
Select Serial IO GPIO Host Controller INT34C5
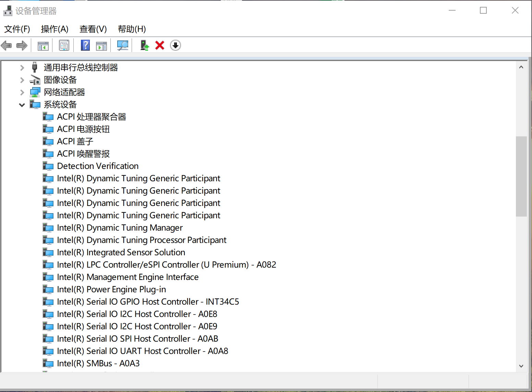pos(148,302)
